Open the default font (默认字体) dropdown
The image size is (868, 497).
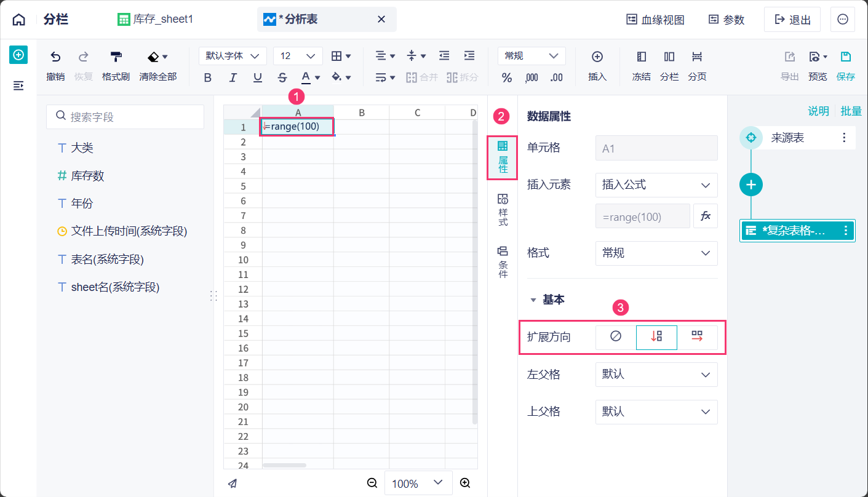[233, 56]
